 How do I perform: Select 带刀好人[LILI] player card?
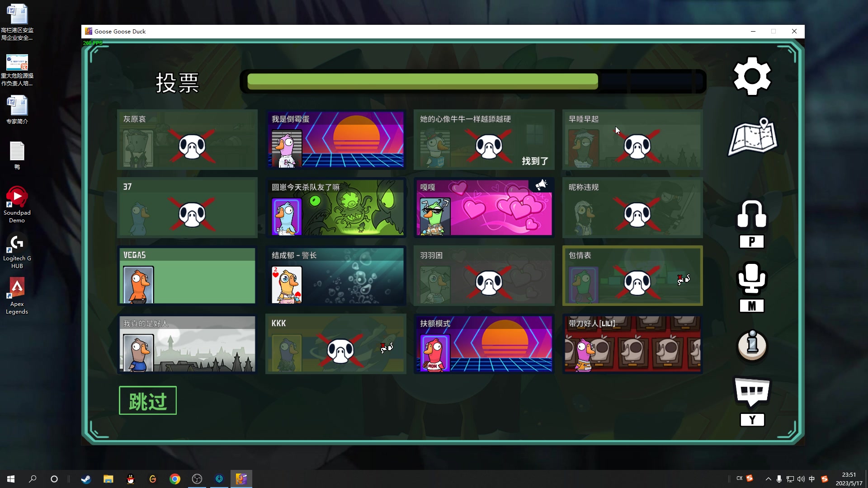tap(632, 344)
